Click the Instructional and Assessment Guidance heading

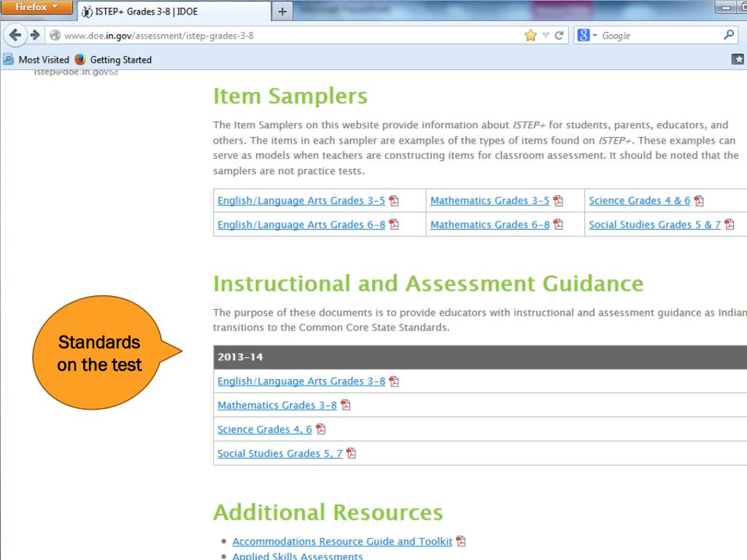point(428,284)
